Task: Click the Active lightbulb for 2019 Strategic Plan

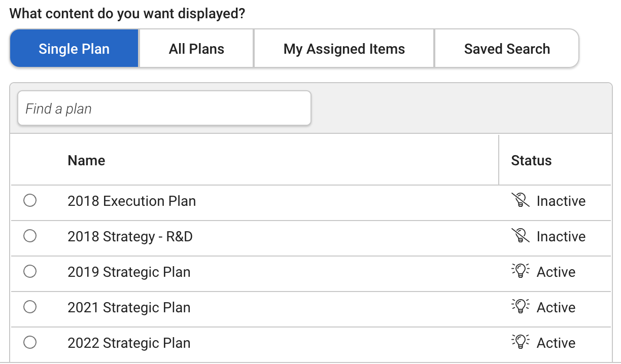Action: 520,272
